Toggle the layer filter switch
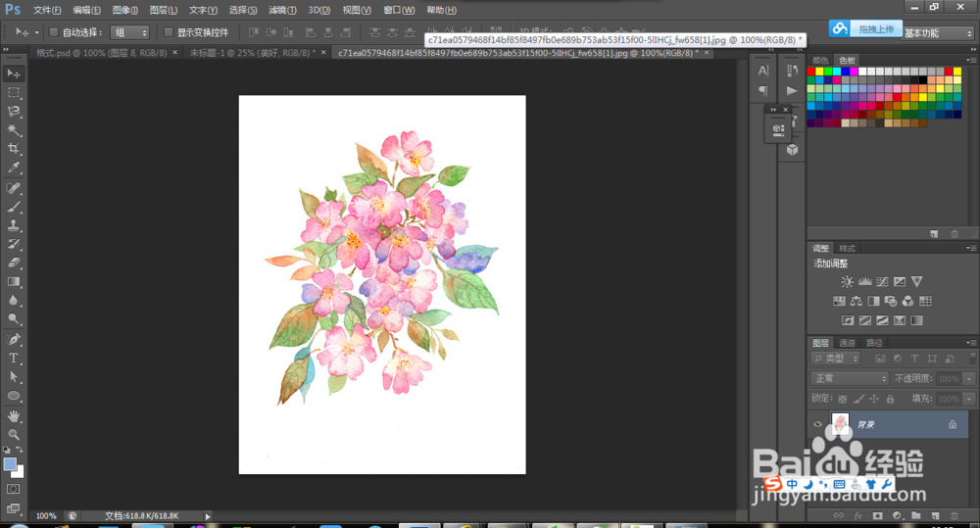 (972, 358)
